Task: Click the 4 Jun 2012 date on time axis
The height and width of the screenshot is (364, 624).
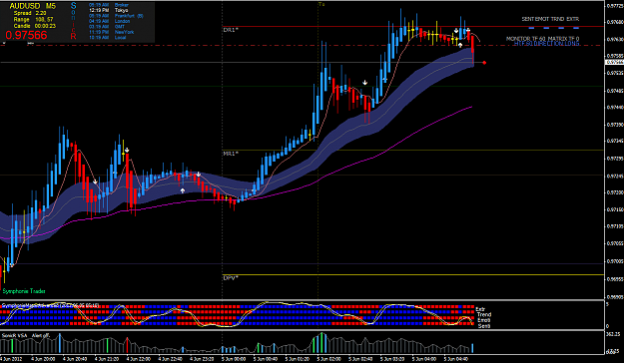Action: pyautogui.click(x=11, y=359)
